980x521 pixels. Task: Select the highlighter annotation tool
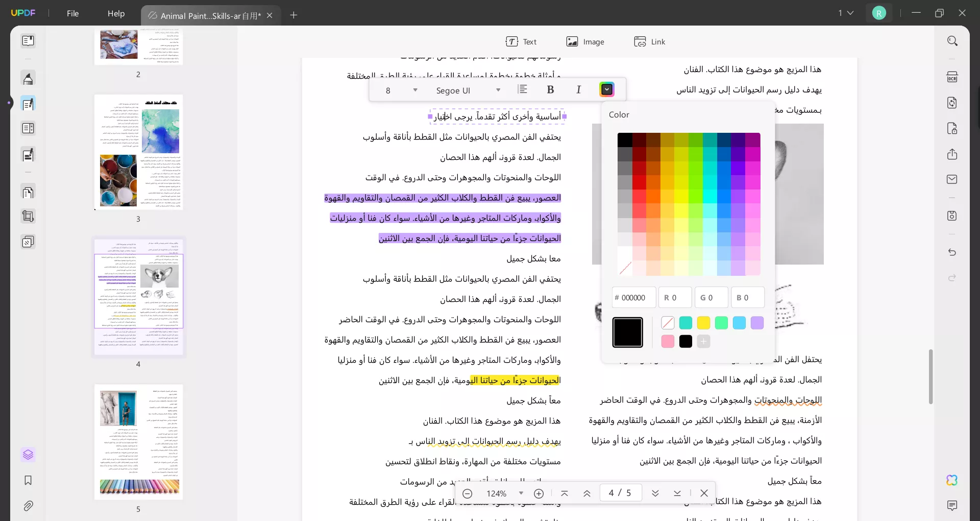(28, 78)
